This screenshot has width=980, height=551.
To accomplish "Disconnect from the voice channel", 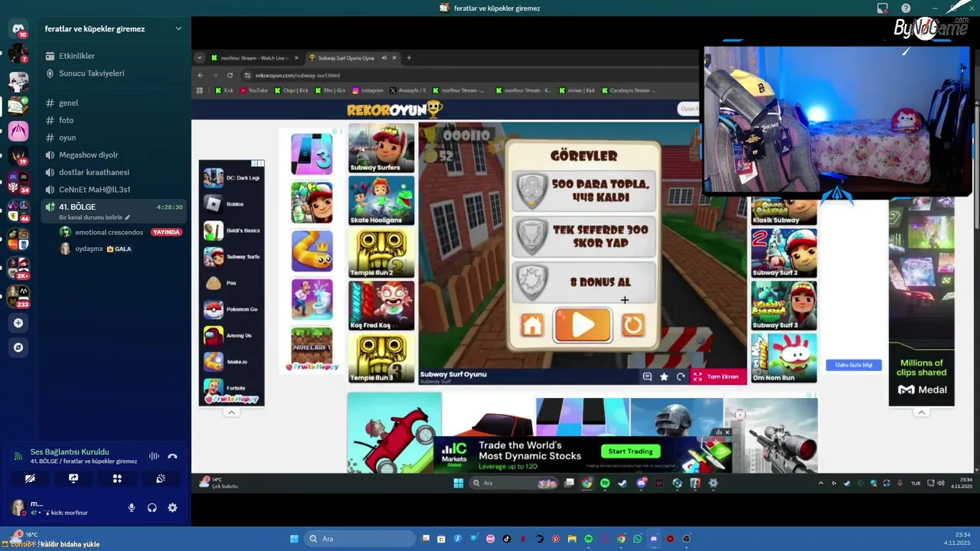I will pos(172,456).
